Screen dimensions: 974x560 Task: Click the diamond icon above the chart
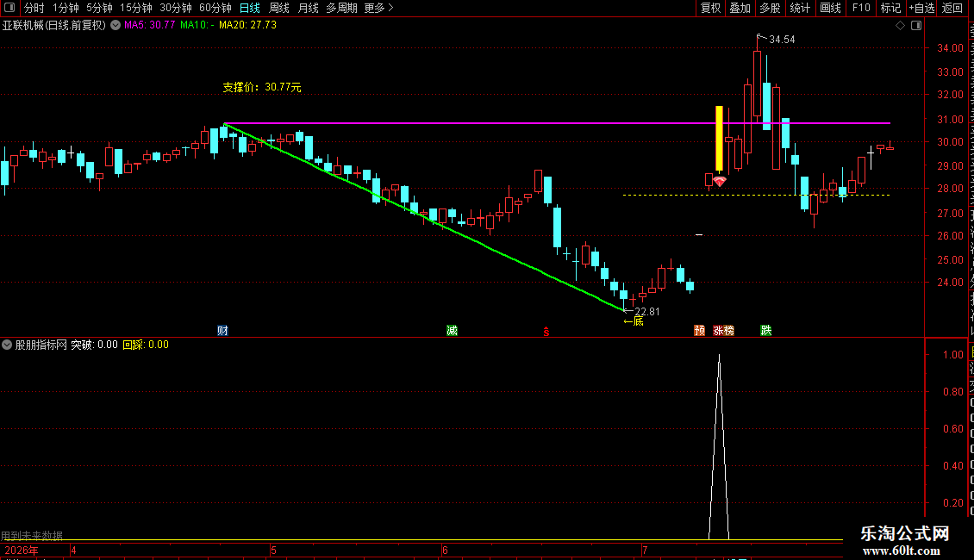tap(900, 26)
